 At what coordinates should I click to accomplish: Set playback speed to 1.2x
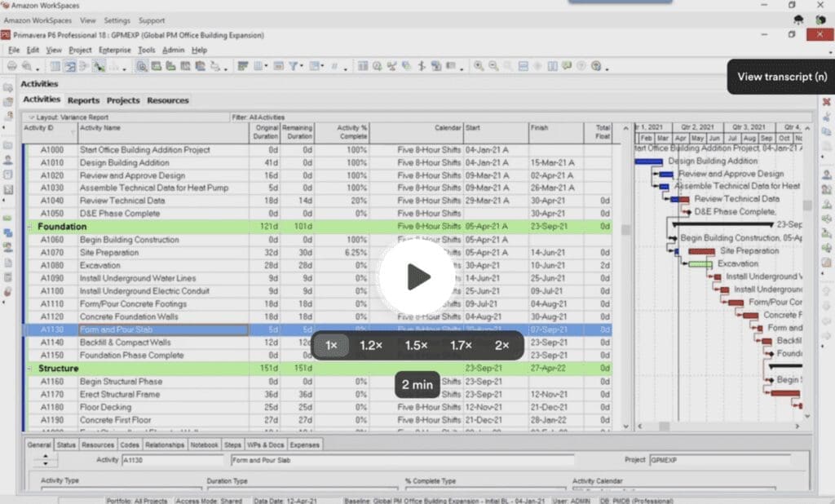point(371,345)
